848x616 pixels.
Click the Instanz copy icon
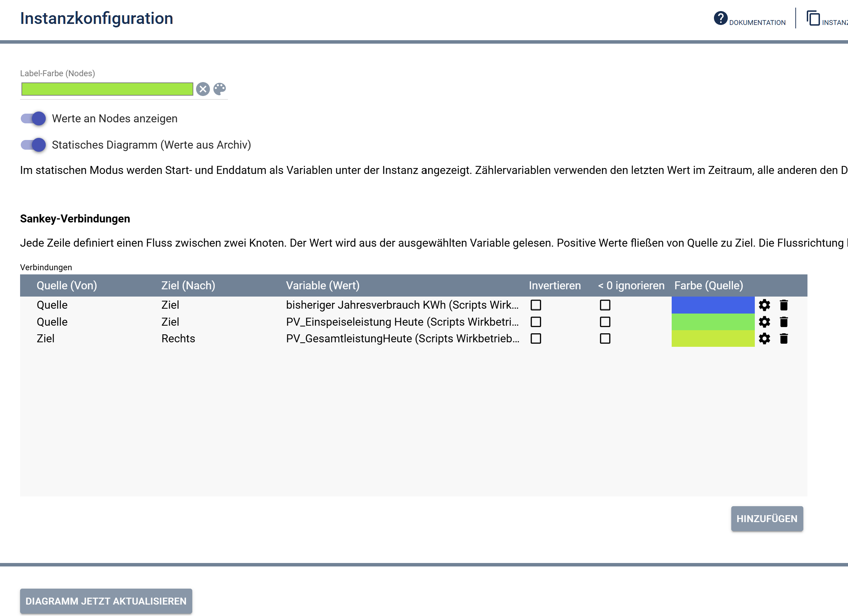pos(813,18)
